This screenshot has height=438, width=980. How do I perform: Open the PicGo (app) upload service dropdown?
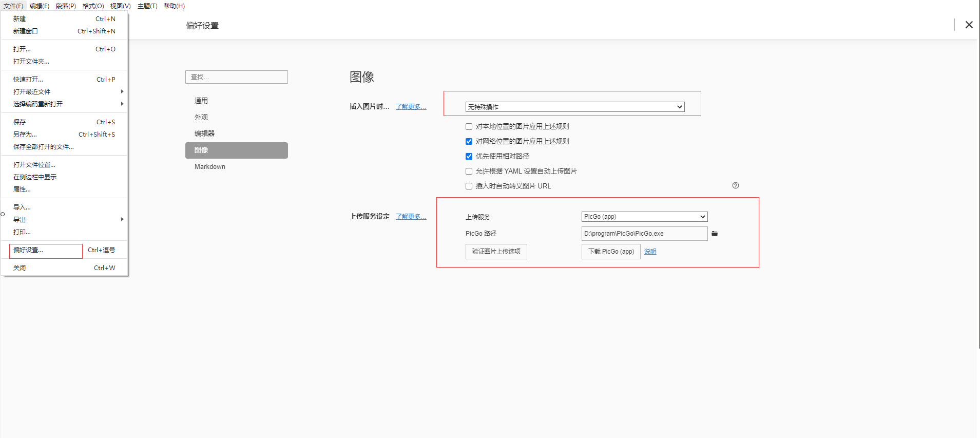[x=644, y=217]
